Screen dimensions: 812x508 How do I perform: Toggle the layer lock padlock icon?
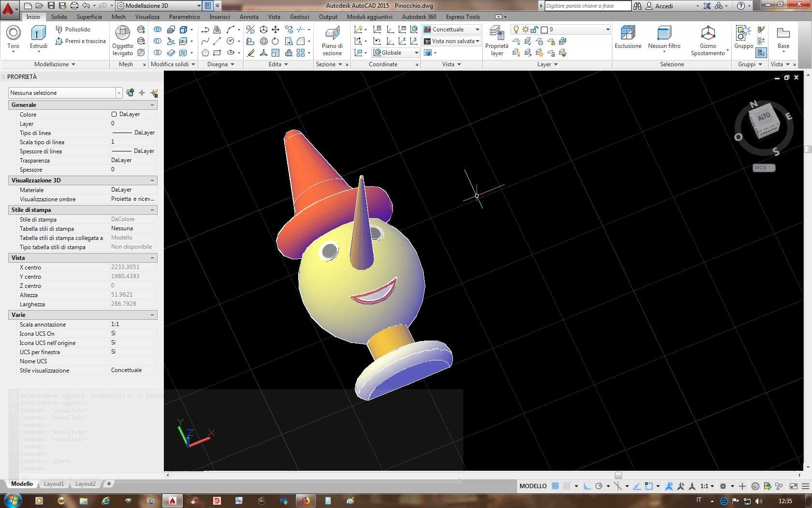pyautogui.click(x=535, y=30)
